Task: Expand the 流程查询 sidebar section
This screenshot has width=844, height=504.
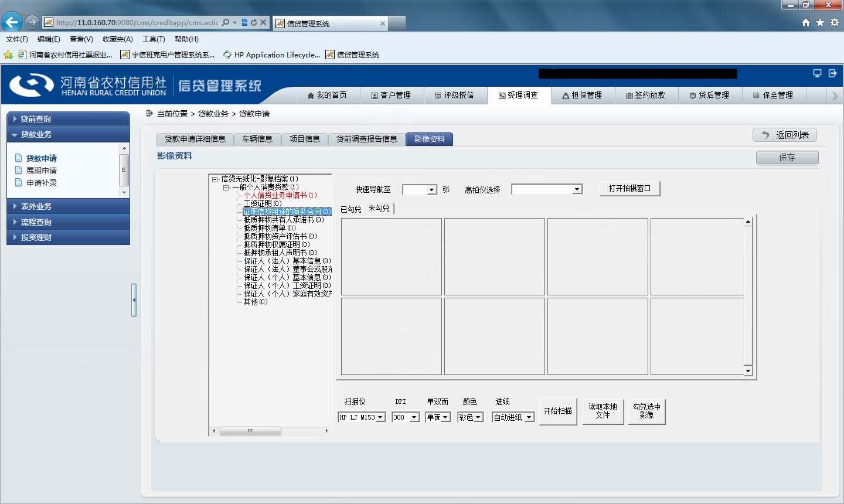Action: click(68, 222)
